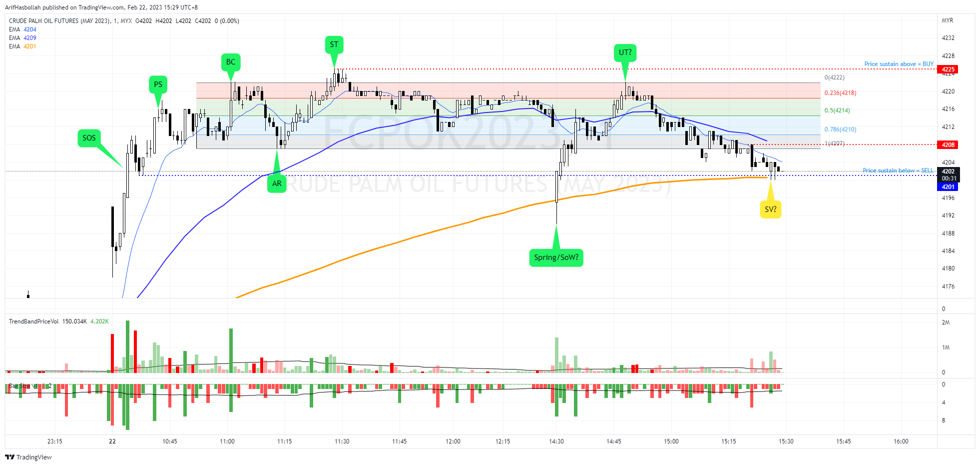Screen dimensions: 980x466
Task: Click the 4196 price axis label
Action: click(948, 198)
